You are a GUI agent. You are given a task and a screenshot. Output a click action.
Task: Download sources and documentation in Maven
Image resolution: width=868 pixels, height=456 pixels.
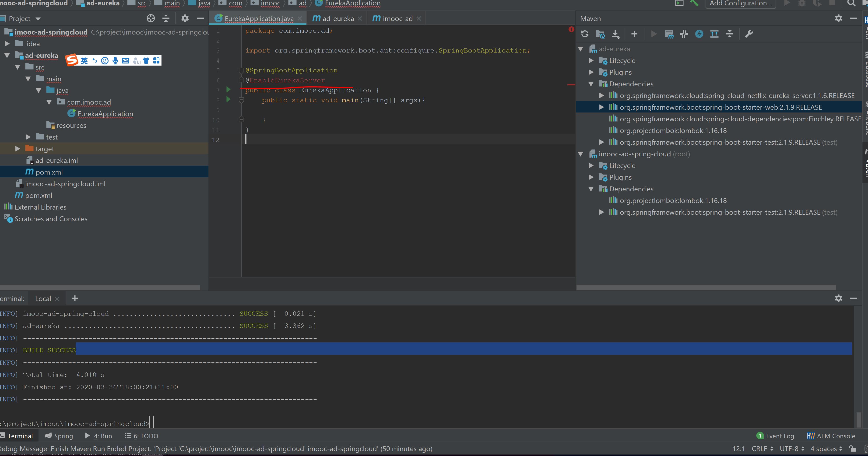click(616, 34)
